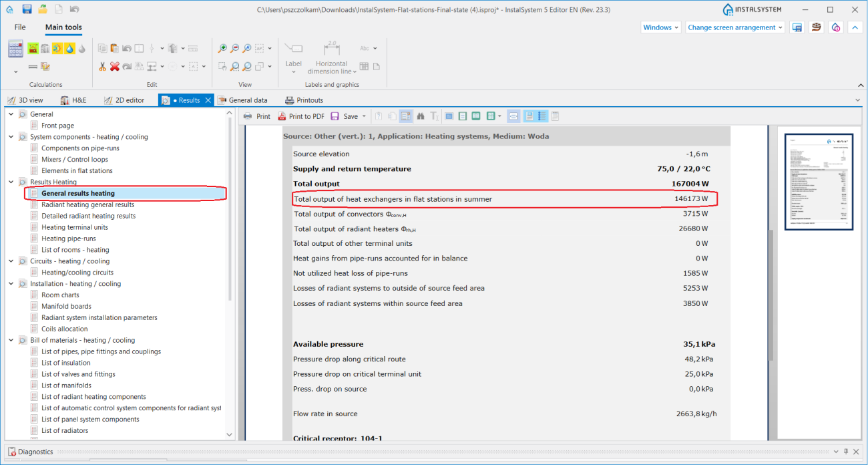Select Mixers / Control loops in tree
Image resolution: width=868 pixels, height=465 pixels.
point(74,160)
